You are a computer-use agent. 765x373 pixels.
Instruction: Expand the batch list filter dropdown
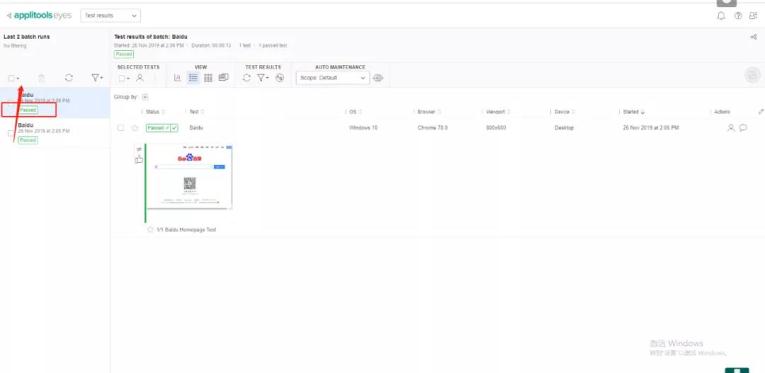point(97,78)
